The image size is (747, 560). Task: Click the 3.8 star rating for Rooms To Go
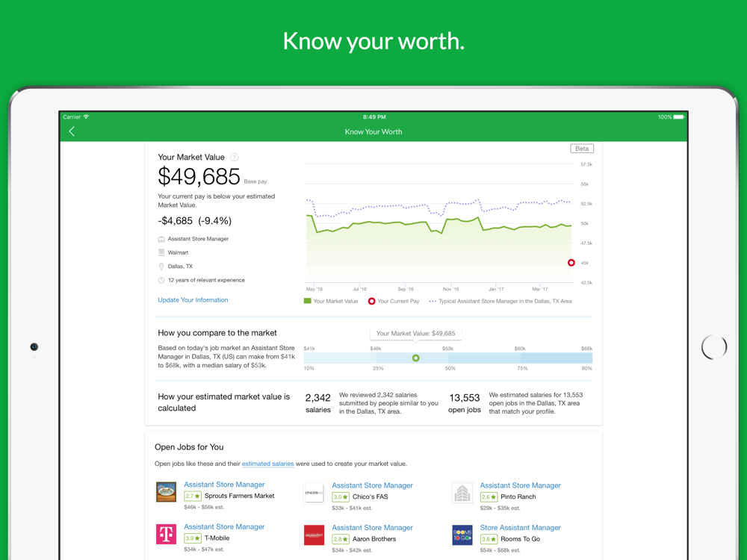489,540
